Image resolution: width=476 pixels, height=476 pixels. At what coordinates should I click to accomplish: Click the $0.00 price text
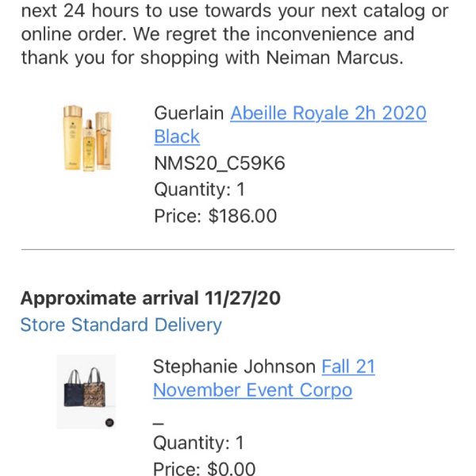[232, 468]
